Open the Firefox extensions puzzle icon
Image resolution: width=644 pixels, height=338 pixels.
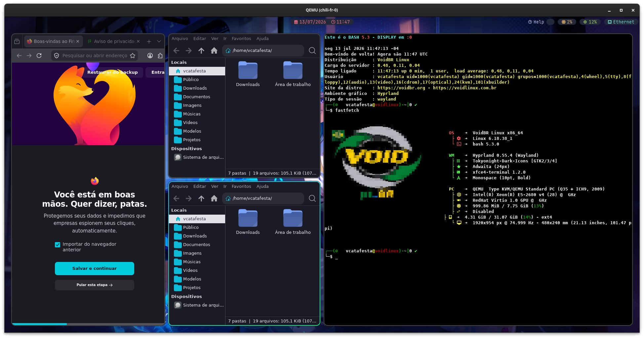point(160,56)
